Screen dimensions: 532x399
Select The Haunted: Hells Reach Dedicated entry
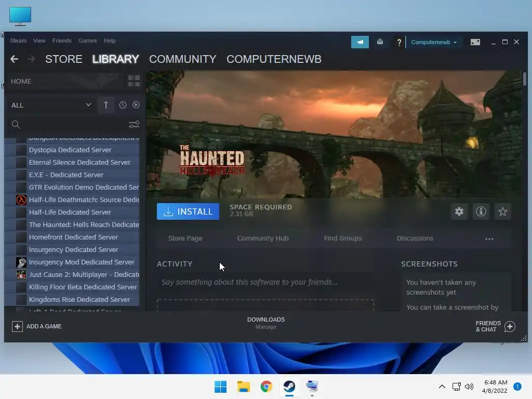(x=72, y=224)
